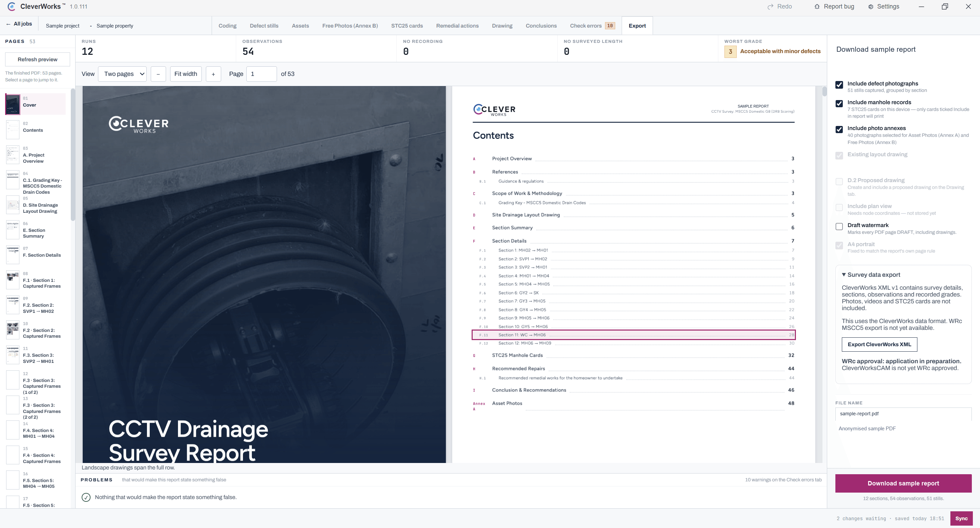Click contents entry STC25 Manhole Cards
The width and height of the screenshot is (980, 528).
[633, 355]
